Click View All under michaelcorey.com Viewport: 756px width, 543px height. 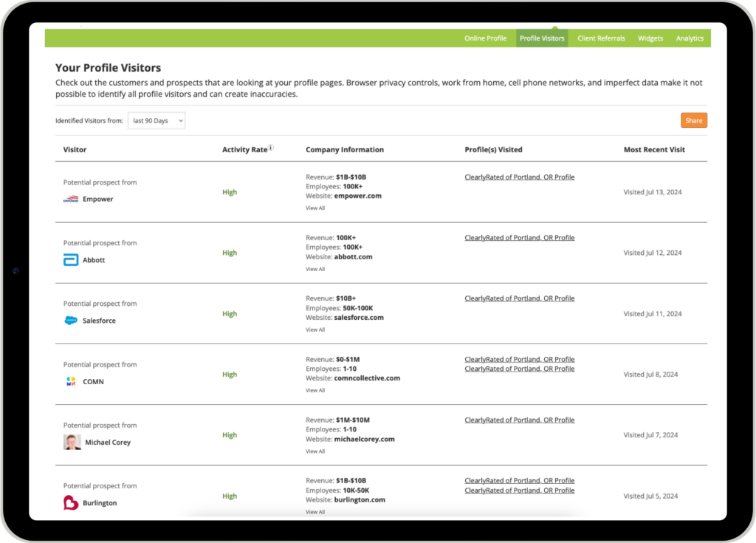click(315, 451)
